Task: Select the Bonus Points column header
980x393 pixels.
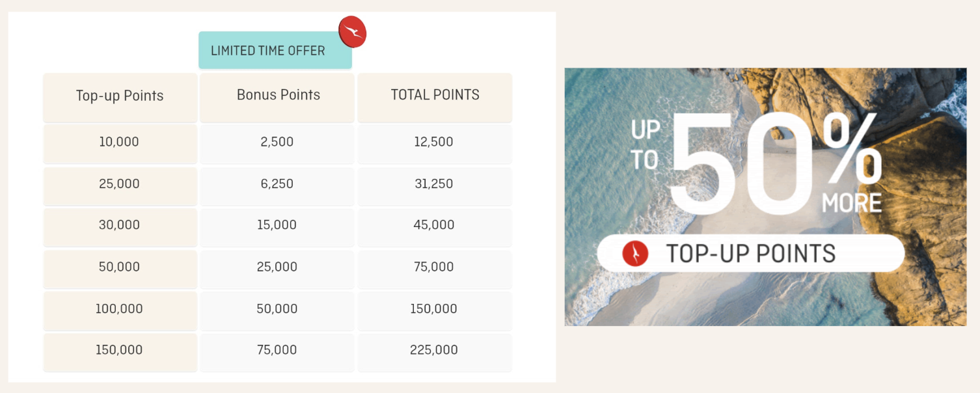Action: (278, 96)
